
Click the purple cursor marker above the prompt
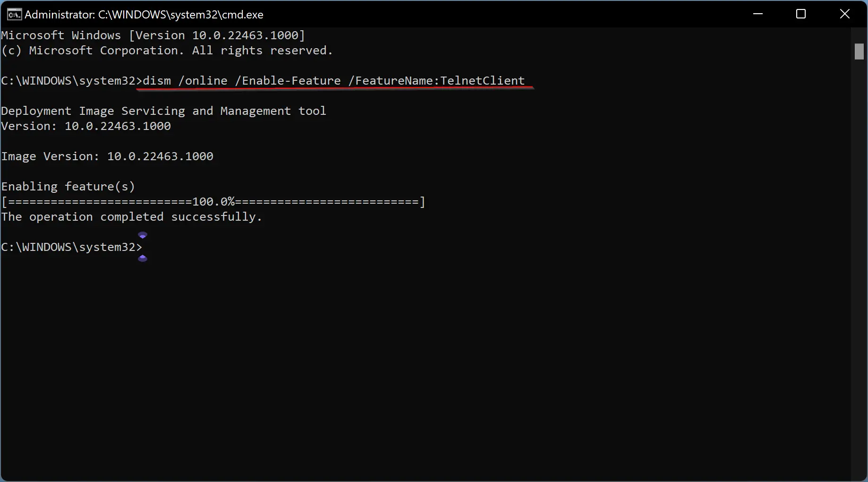click(143, 234)
